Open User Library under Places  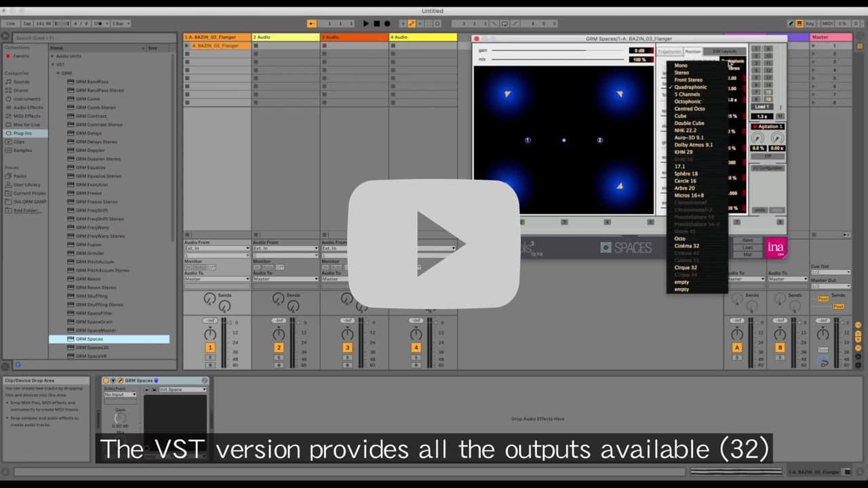[26, 184]
